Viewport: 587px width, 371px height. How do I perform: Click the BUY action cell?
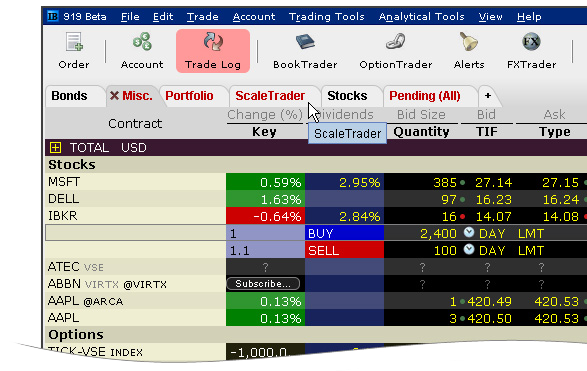coord(344,233)
